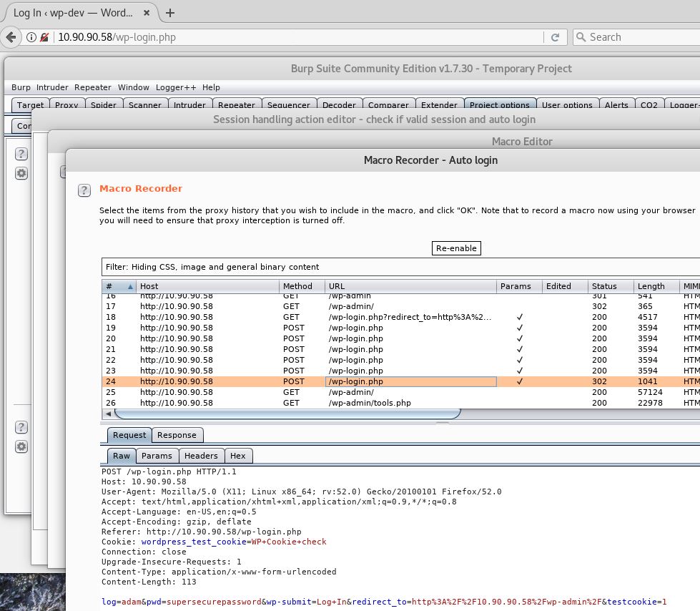Switch to the User options tab
Image resolution: width=700 pixels, height=611 pixels.
pos(567,104)
